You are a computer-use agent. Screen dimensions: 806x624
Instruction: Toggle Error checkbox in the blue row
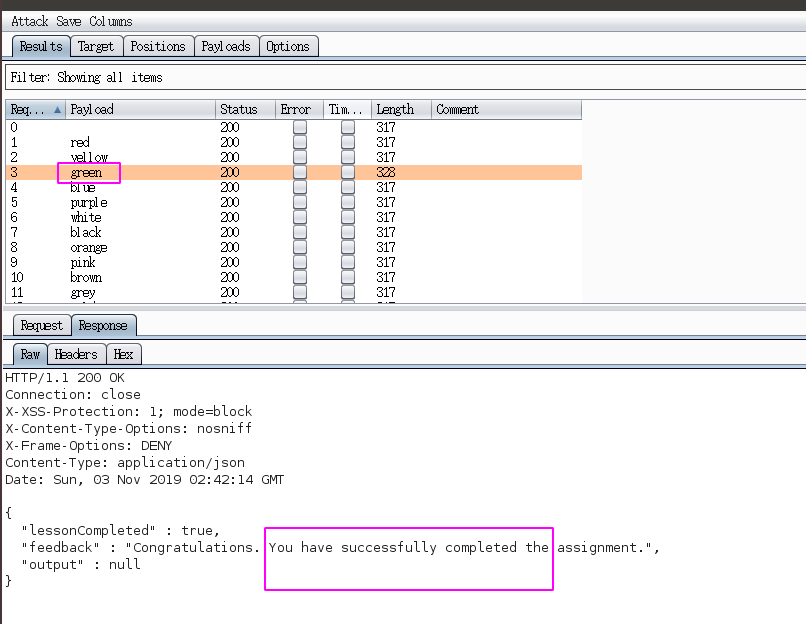click(300, 187)
